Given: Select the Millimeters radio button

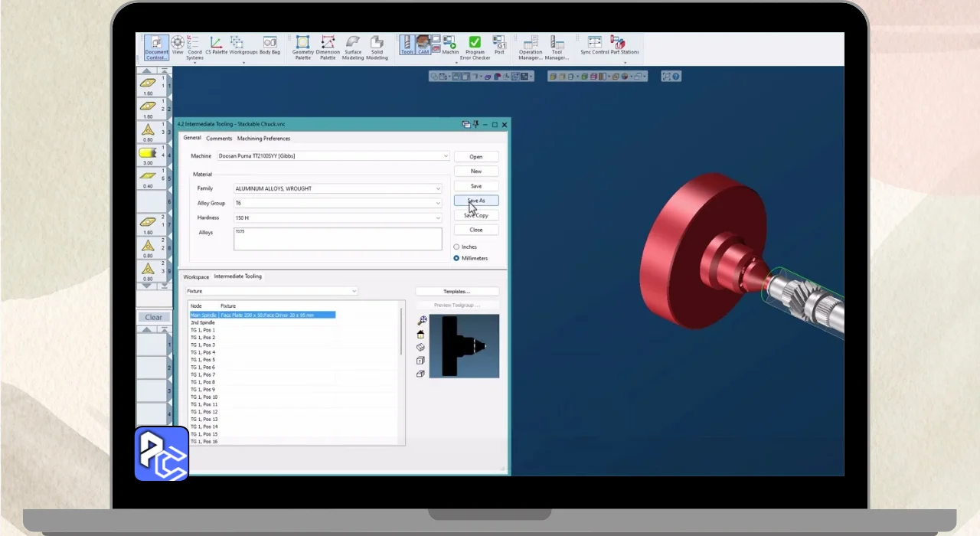Looking at the screenshot, I should click(x=457, y=259).
